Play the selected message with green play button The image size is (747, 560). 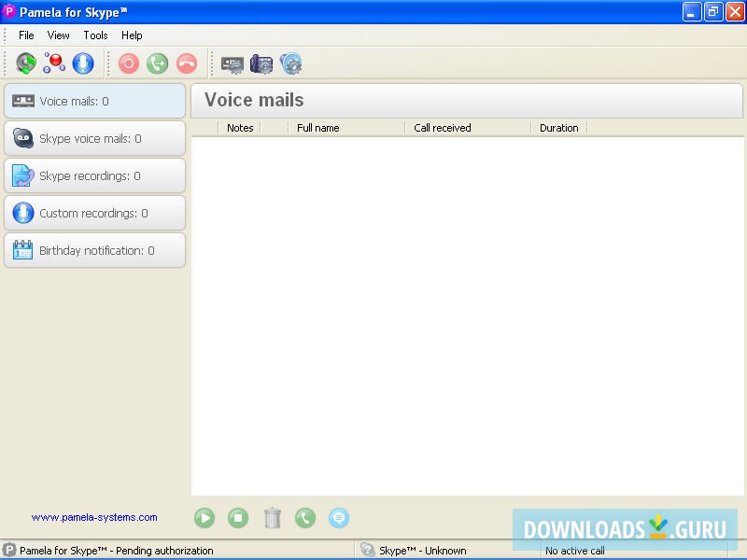coord(204,518)
